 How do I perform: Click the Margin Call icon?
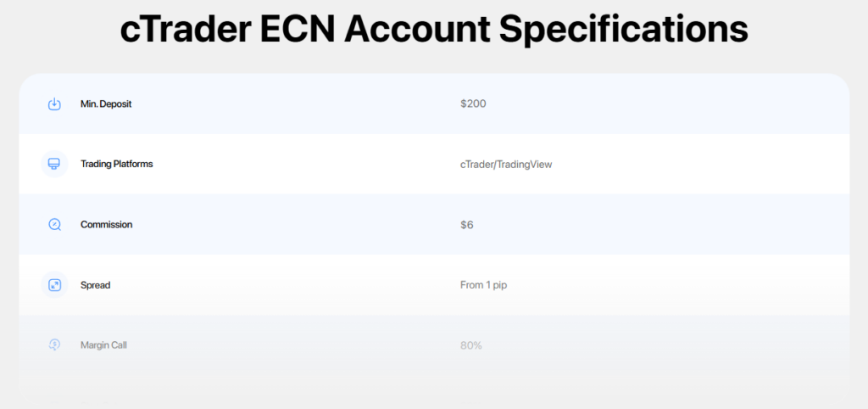click(x=54, y=345)
